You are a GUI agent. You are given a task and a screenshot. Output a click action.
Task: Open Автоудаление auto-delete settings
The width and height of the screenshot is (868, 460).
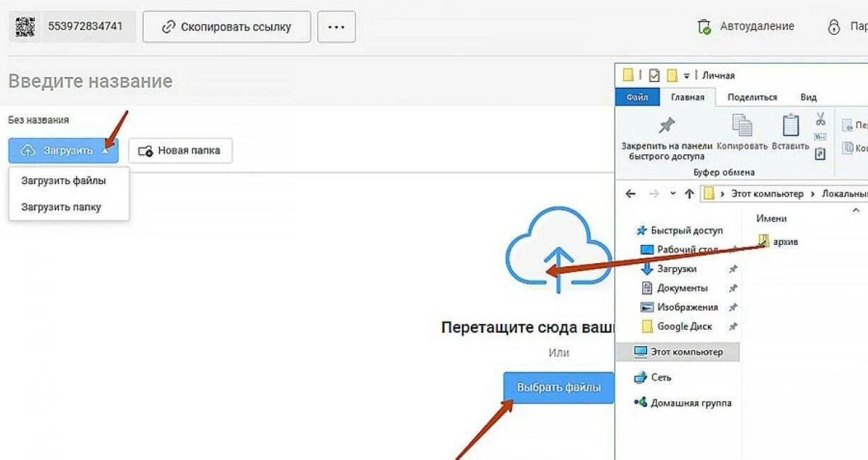coord(746,26)
